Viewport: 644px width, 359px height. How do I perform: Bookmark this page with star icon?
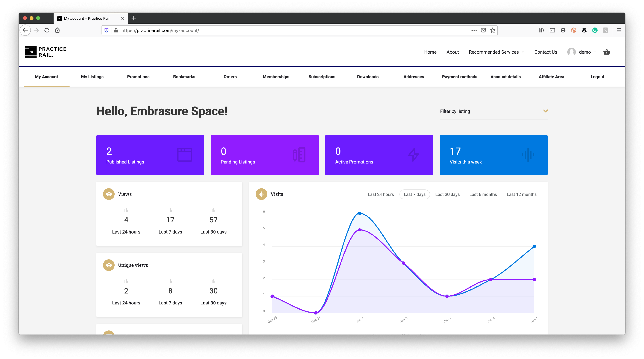click(492, 30)
